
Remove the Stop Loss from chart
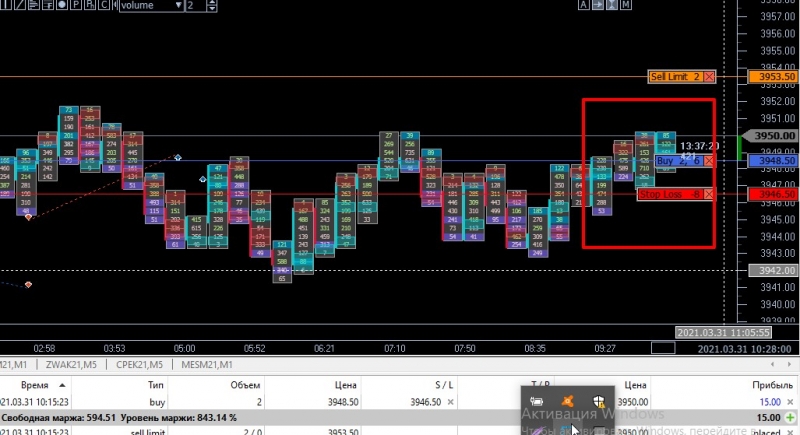tap(709, 194)
